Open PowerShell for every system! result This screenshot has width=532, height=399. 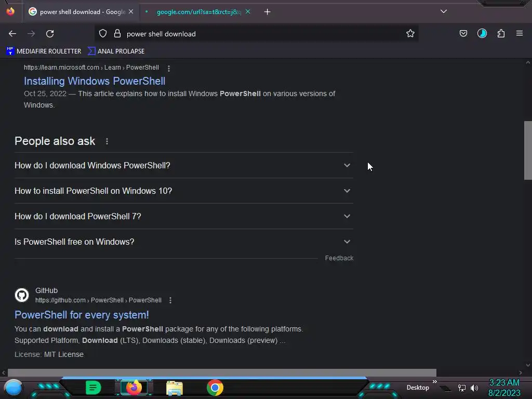click(x=82, y=315)
